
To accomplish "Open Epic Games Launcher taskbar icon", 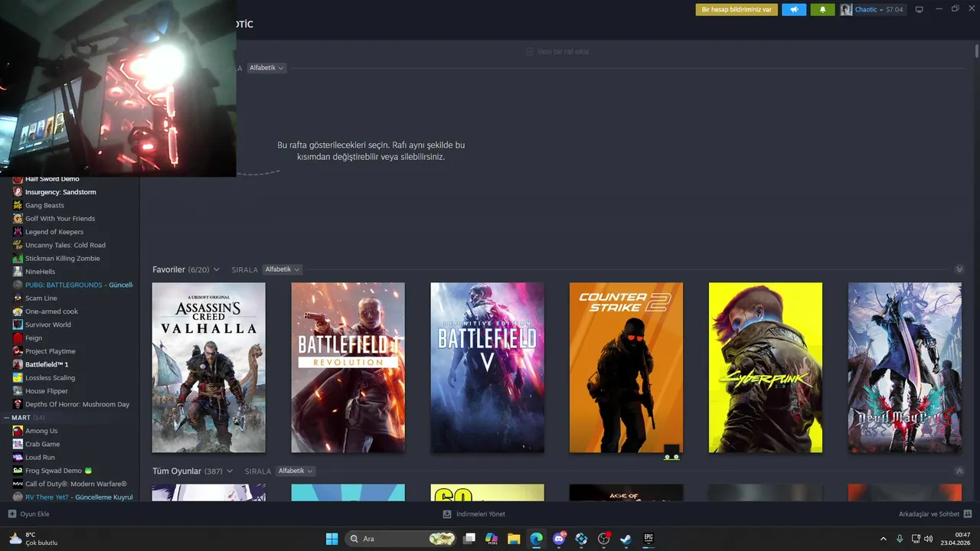I will [648, 539].
